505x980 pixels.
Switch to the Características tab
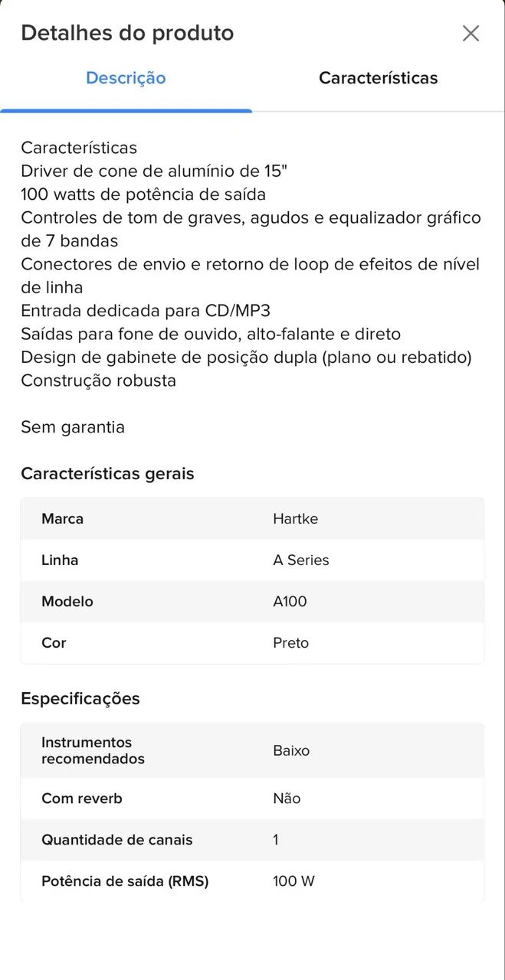(379, 78)
